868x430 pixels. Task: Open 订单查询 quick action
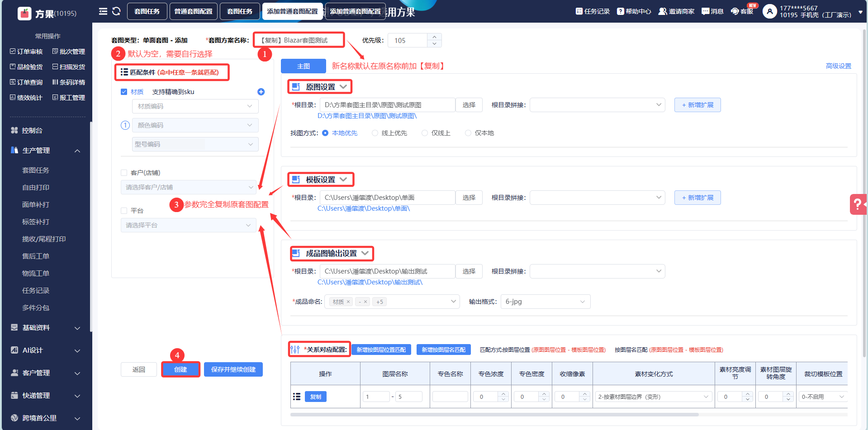[x=26, y=82]
